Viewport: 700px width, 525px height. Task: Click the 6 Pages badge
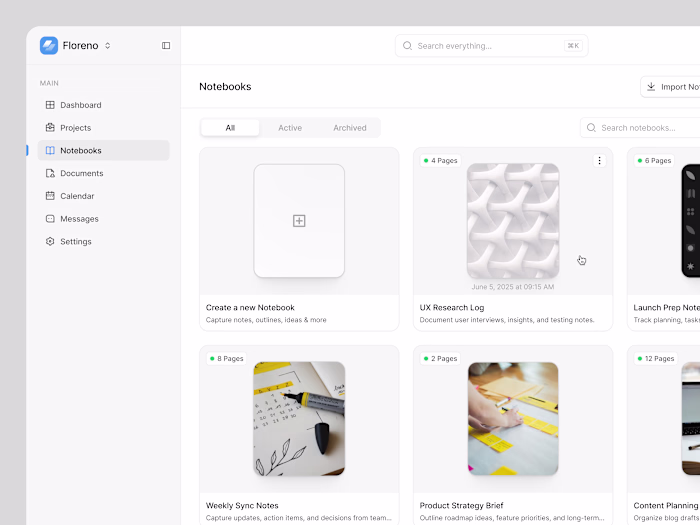click(654, 161)
